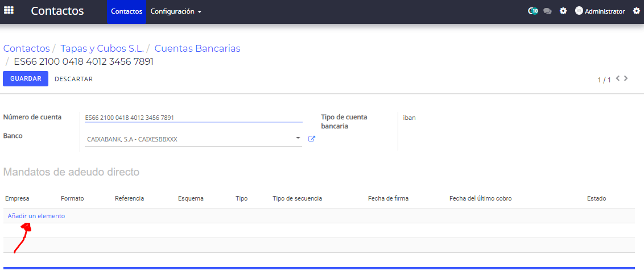
Task: Open the conversations chat bubbles icon
Action: (x=547, y=11)
